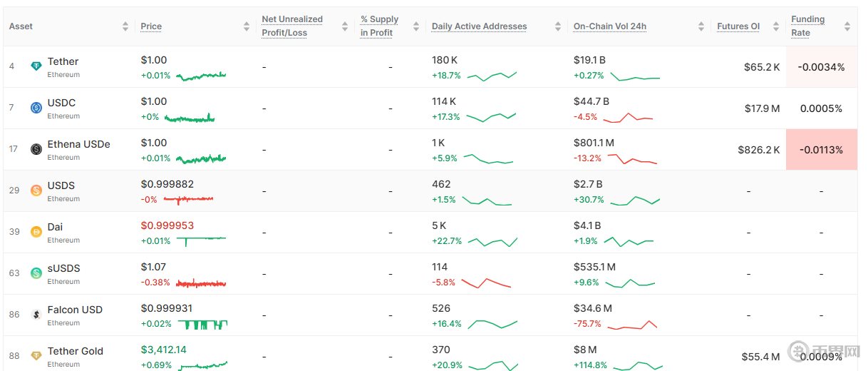Click the Tether Gold coin icon

36,355
